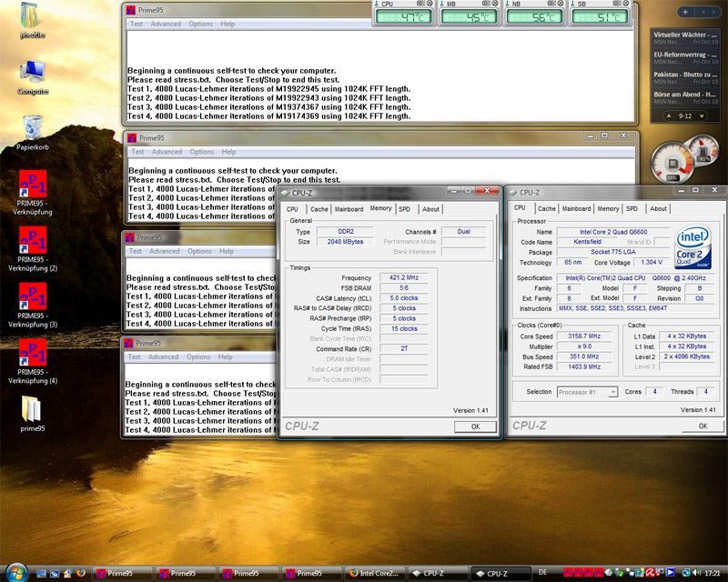
Task: Select the PRIME95 - Verknüpfung (2) shortcut
Action: click(33, 249)
